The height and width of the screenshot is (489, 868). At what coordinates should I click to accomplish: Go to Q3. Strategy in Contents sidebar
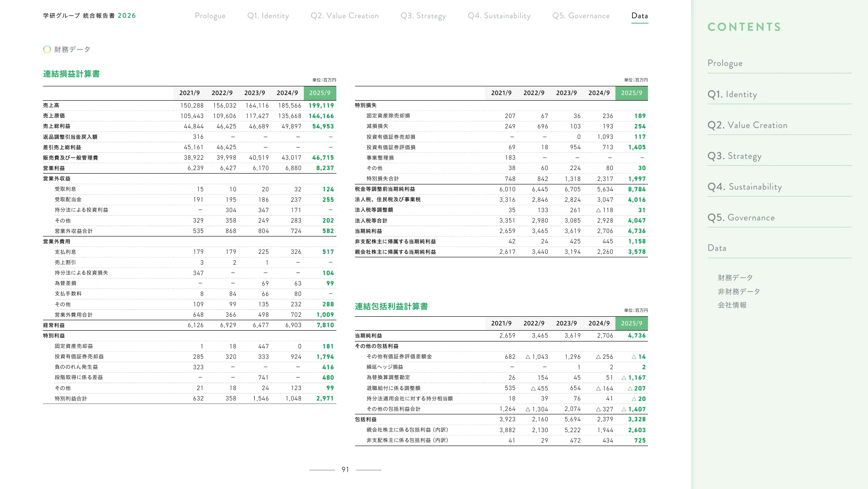pyautogui.click(x=734, y=156)
